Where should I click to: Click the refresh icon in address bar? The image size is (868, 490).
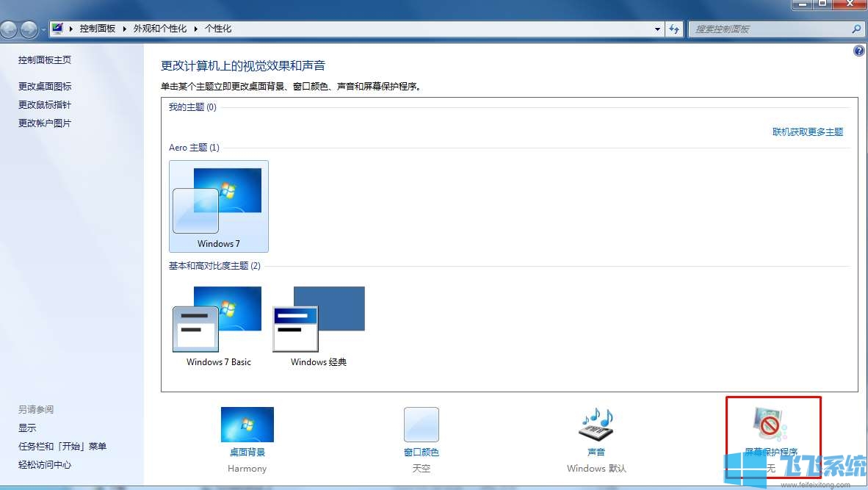click(x=674, y=29)
